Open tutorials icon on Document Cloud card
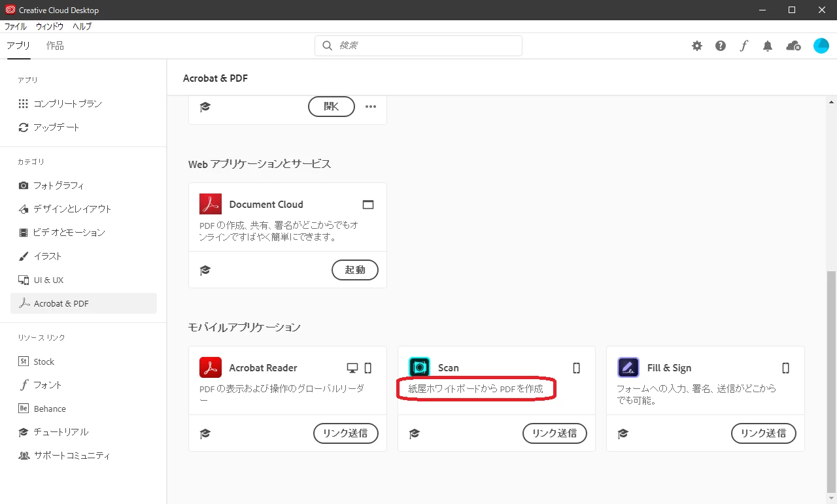Image resolution: width=837 pixels, height=504 pixels. click(205, 270)
